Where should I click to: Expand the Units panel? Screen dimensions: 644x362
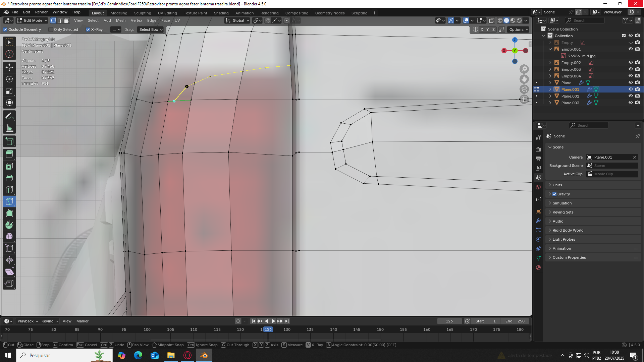(x=557, y=185)
